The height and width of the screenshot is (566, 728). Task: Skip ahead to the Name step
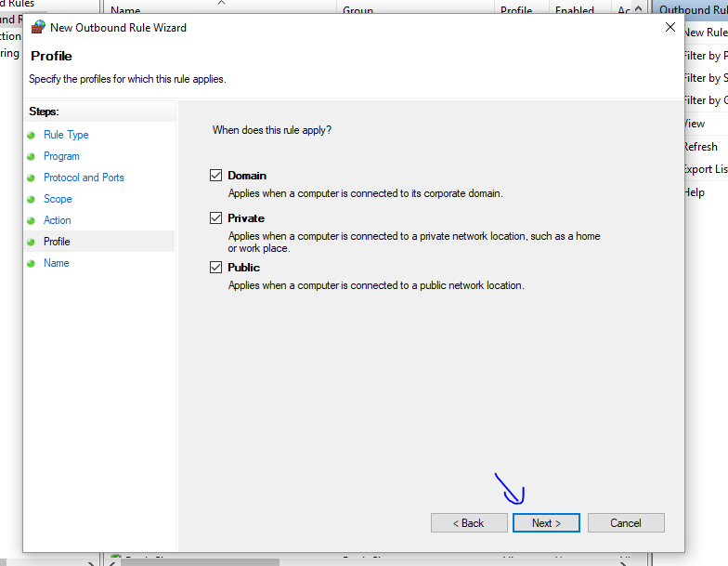(x=56, y=263)
